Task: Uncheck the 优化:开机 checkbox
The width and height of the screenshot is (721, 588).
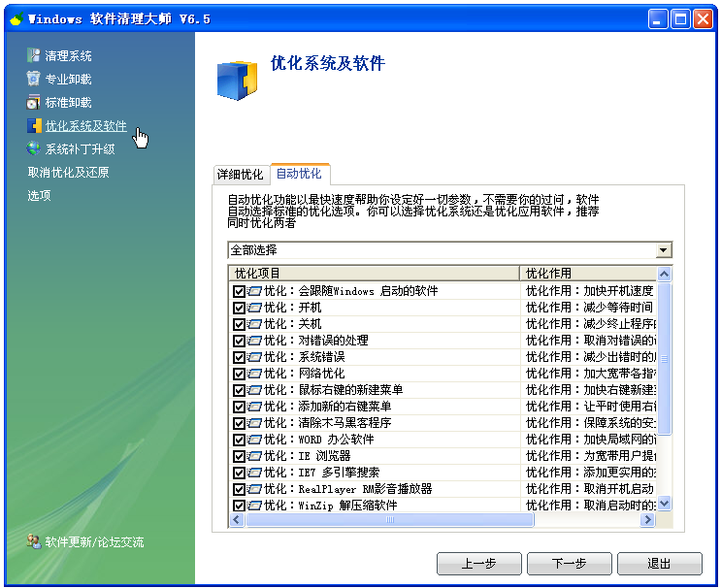Action: pyautogui.click(x=239, y=308)
